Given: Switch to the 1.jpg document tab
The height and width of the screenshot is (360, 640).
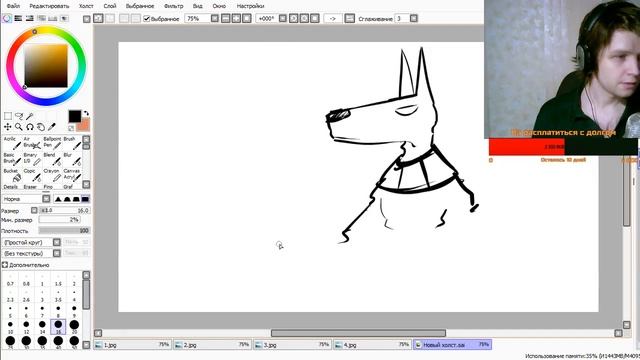Looking at the screenshot, I should 132,345.
